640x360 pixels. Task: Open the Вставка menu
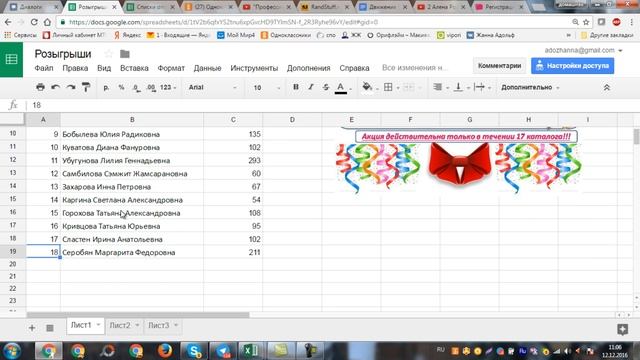(134, 68)
